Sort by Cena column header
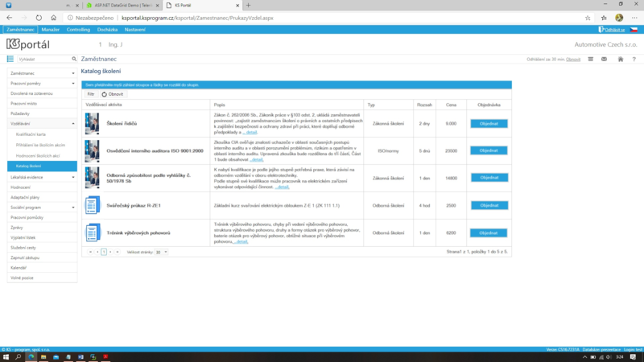 [x=451, y=105]
